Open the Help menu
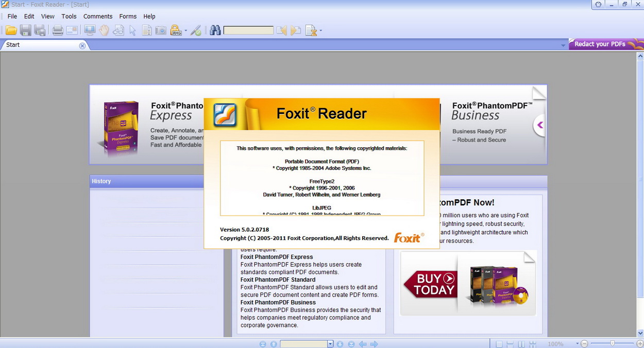The height and width of the screenshot is (348, 644). (149, 16)
